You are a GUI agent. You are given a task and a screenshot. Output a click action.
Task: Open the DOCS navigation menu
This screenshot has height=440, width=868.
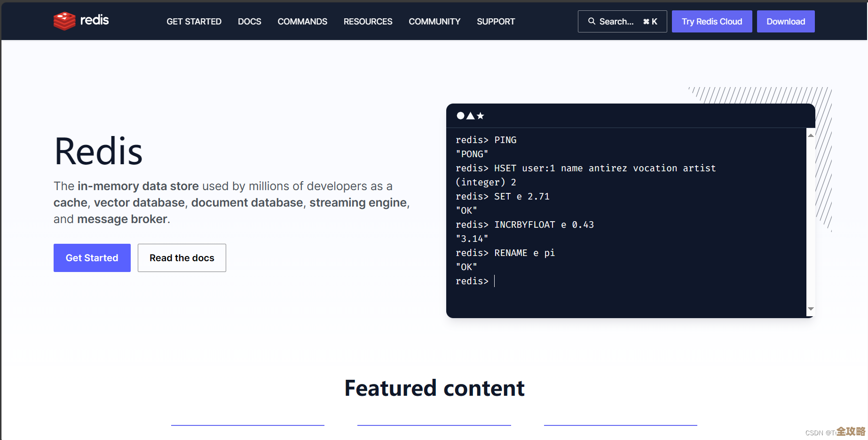coord(249,22)
